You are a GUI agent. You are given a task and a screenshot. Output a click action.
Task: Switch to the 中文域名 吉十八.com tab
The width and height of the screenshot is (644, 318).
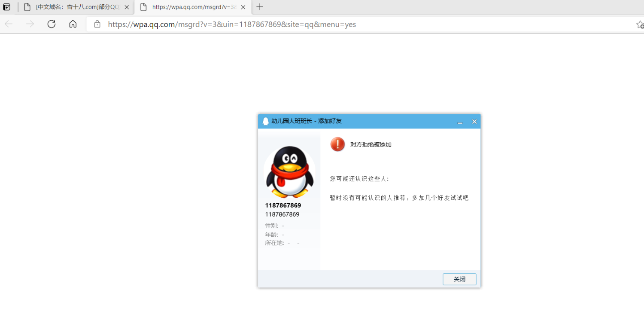77,7
